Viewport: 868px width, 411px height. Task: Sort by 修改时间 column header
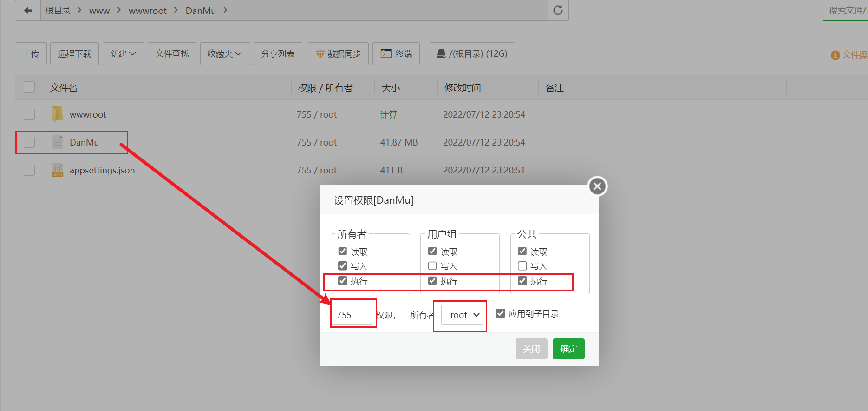point(463,87)
